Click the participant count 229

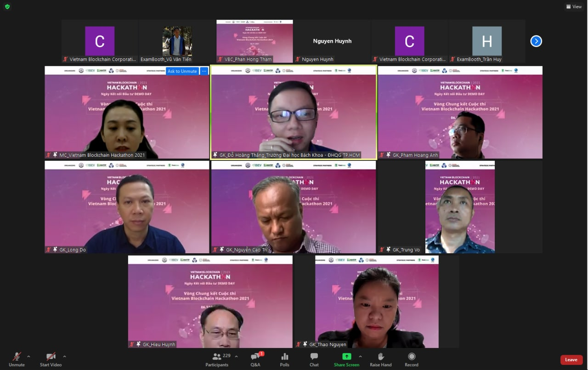(x=226, y=356)
